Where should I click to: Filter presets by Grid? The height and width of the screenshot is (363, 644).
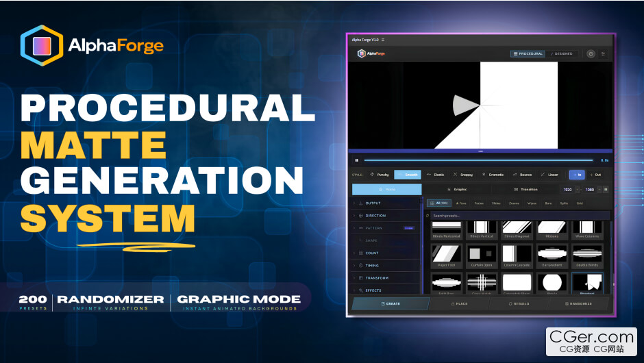[580, 203]
